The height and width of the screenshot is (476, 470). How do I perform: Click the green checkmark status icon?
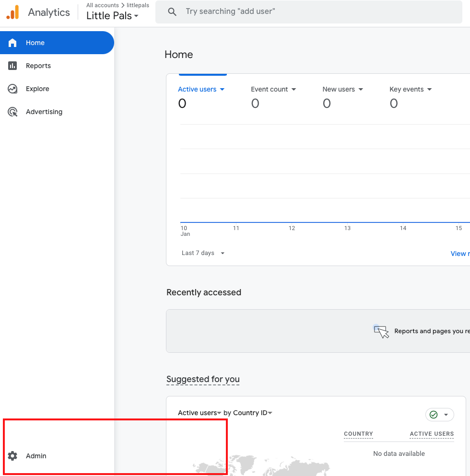pyautogui.click(x=434, y=415)
